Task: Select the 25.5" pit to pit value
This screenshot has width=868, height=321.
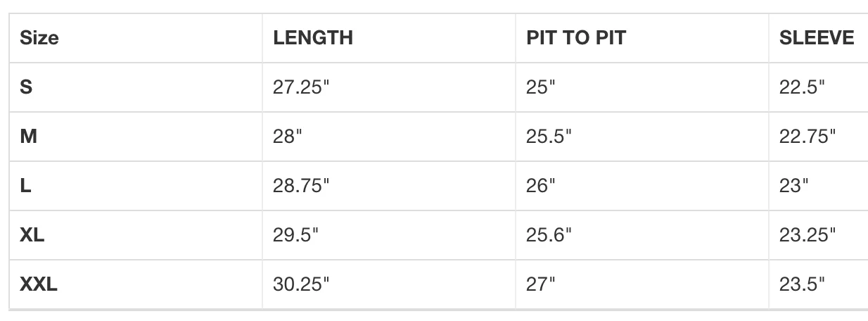Action: [x=549, y=137]
